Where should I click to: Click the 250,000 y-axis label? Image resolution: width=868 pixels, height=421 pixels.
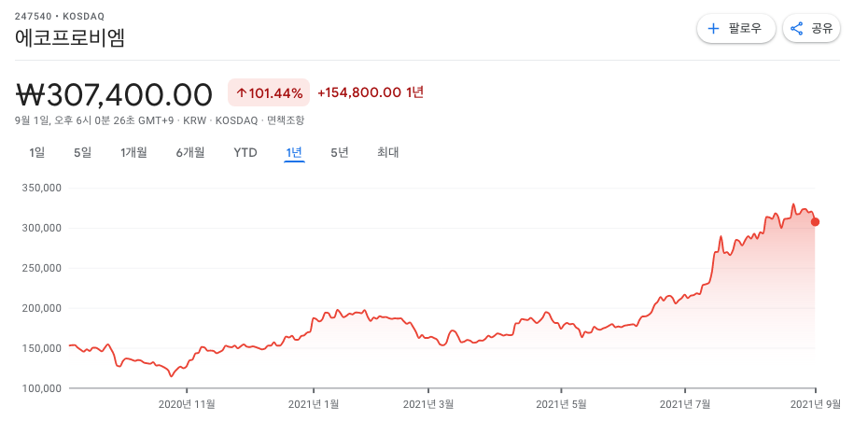click(41, 268)
